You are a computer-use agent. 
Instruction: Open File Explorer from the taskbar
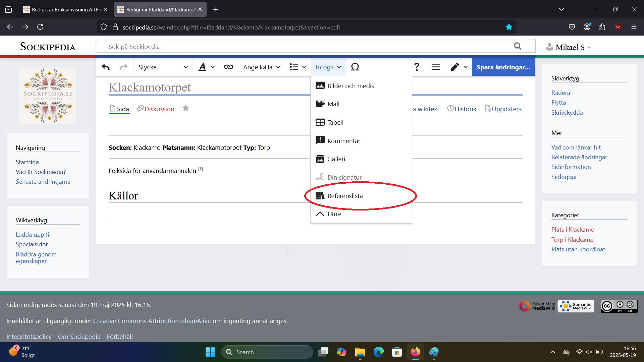(360, 352)
